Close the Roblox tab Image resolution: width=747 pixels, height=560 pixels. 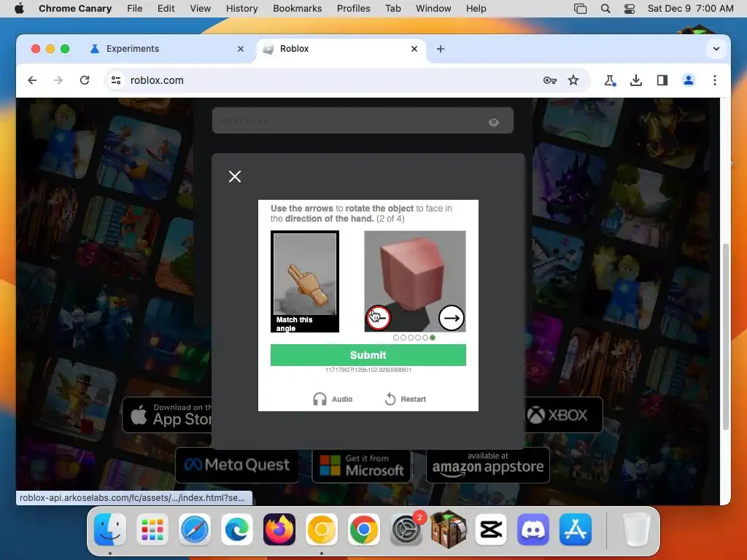tap(414, 49)
